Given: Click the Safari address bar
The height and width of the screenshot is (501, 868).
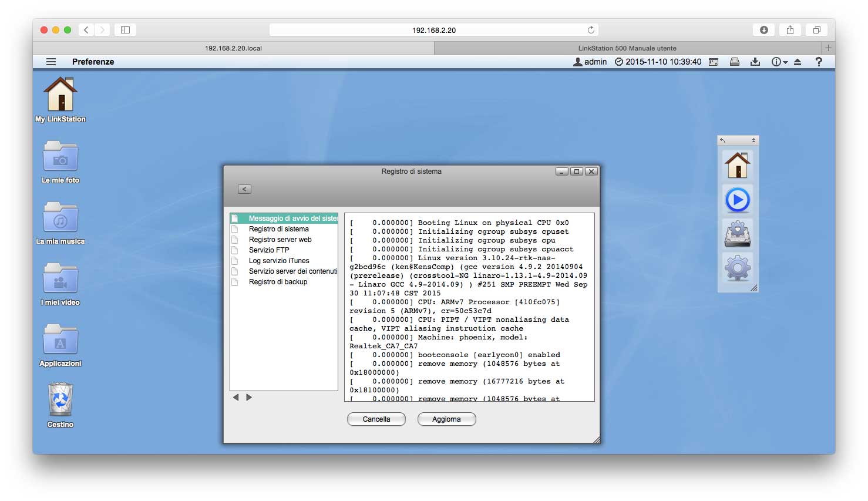Looking at the screenshot, I should click(x=434, y=30).
